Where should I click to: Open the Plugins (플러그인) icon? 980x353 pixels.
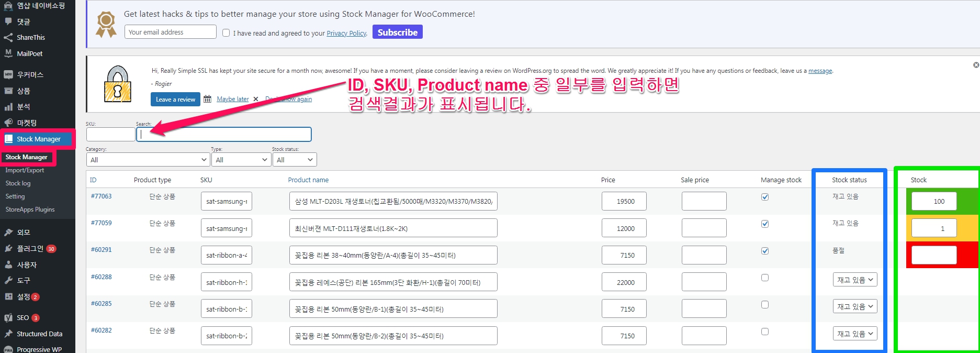tap(8, 248)
